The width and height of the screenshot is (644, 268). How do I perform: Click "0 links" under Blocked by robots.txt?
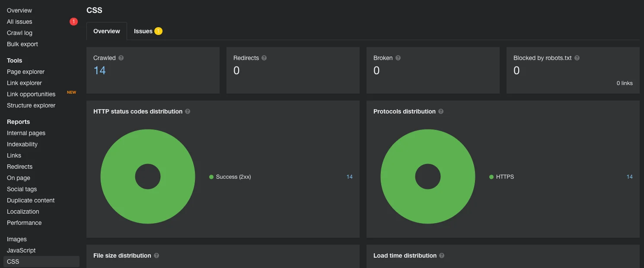[625, 83]
